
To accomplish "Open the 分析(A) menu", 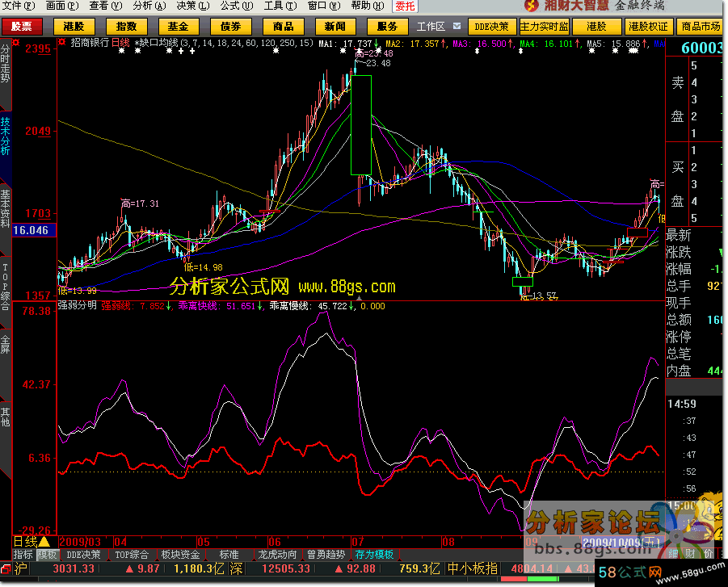I will 149,6.
